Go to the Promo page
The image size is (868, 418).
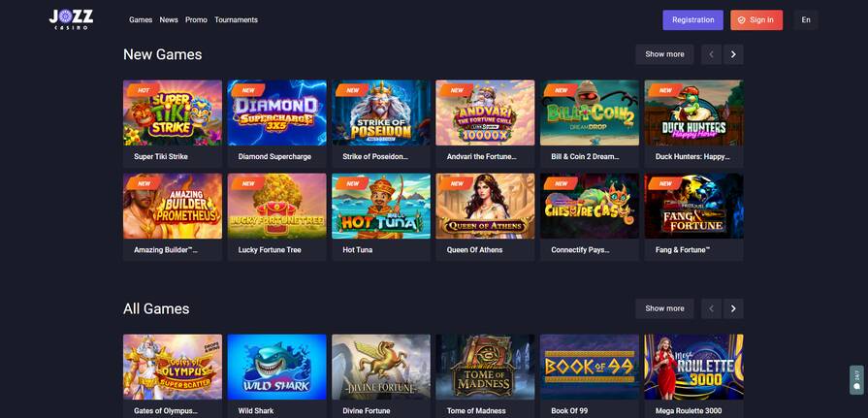click(x=197, y=20)
